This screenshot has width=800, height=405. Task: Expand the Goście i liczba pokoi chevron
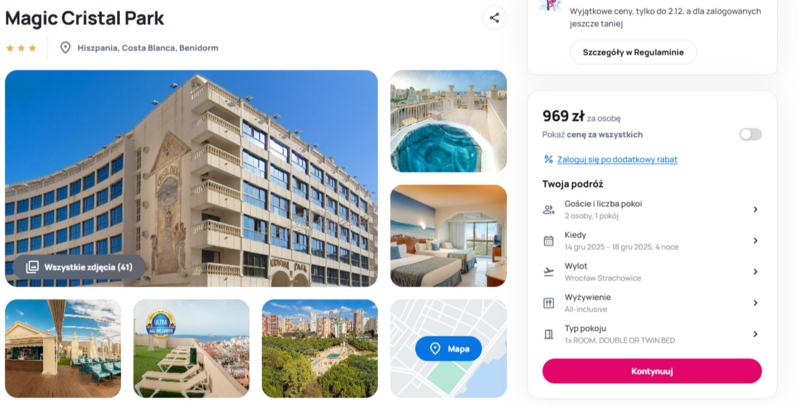[756, 209]
